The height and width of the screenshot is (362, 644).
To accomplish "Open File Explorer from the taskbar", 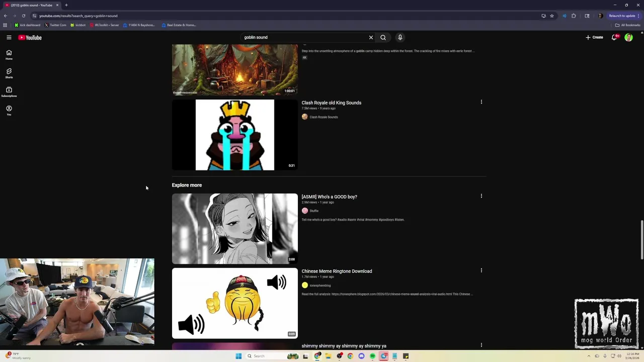I will 328,356.
